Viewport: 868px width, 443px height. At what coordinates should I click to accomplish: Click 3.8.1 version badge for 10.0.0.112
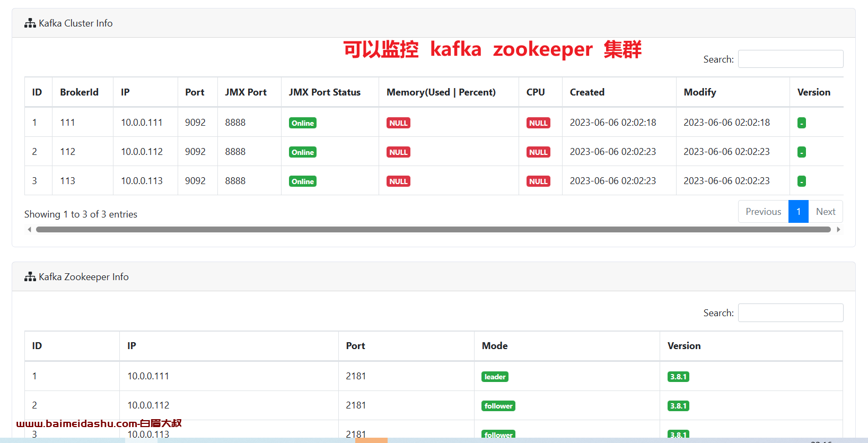click(678, 406)
